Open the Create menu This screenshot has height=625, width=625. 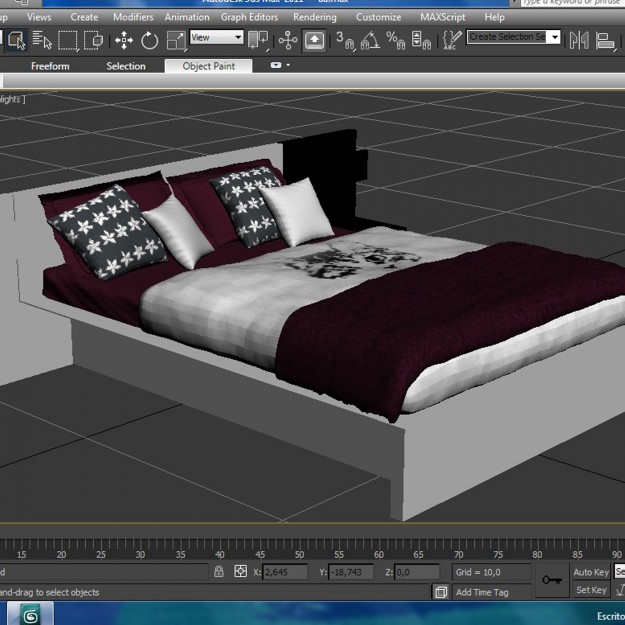(x=84, y=17)
